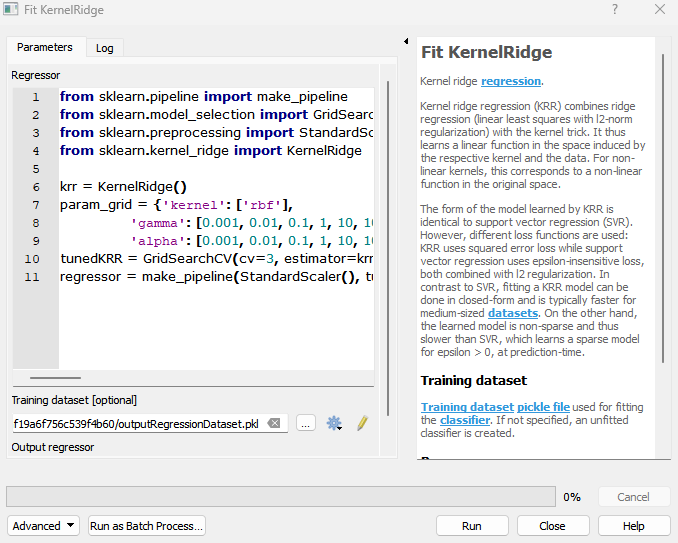This screenshot has width=678, height=543.
Task: Click code line 3 StandardScaler import
Action: 216,132
